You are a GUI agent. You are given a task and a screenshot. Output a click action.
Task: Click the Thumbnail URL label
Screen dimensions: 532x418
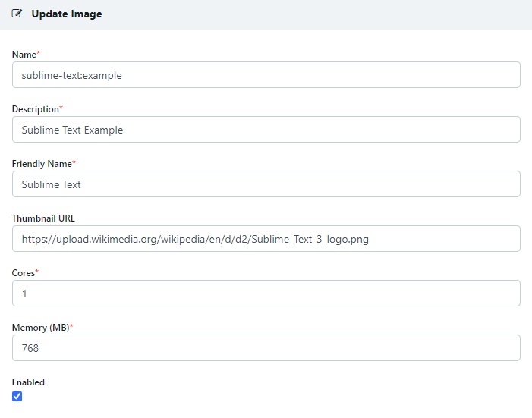(x=43, y=218)
